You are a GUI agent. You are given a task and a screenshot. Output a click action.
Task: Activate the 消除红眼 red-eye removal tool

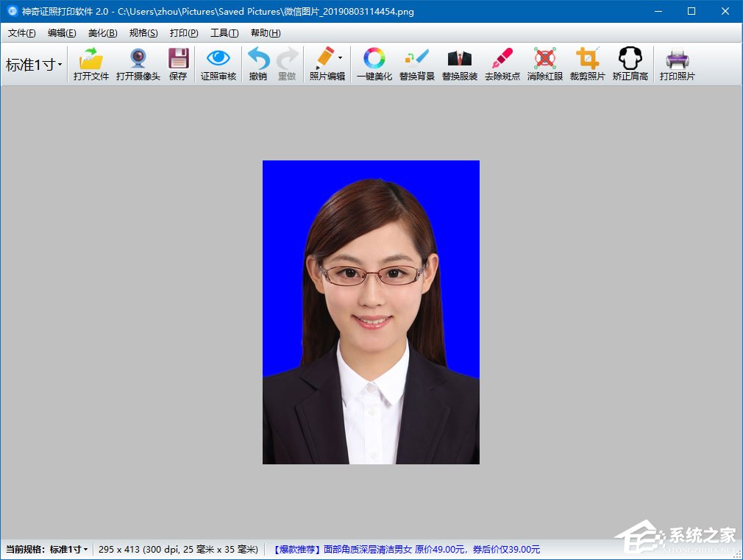544,63
